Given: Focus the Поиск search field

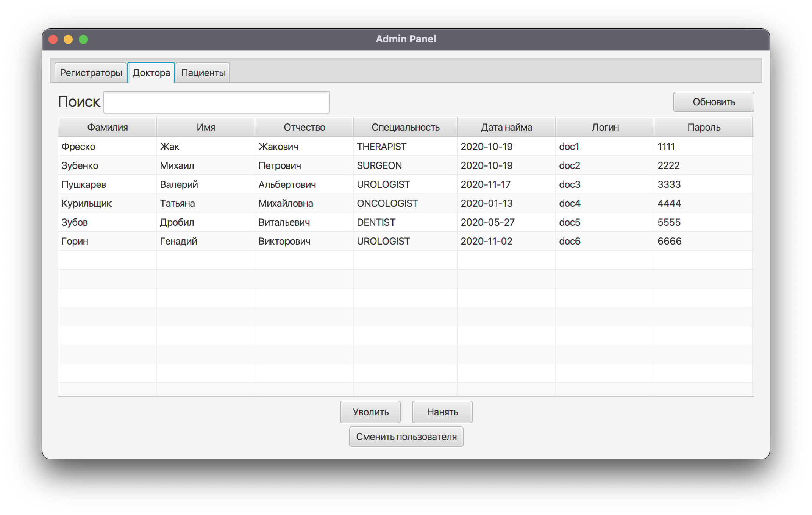Looking at the screenshot, I should (x=217, y=102).
